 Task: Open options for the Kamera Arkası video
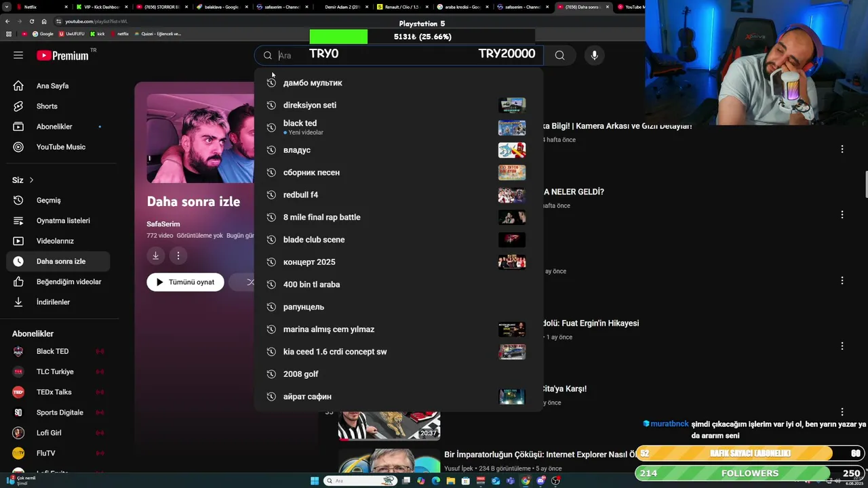842,149
